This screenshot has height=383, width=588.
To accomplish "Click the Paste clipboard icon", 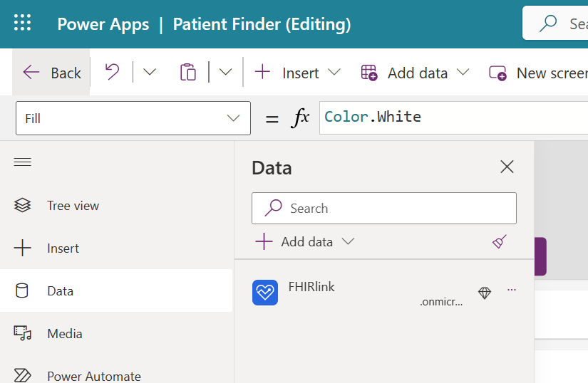I will [188, 72].
